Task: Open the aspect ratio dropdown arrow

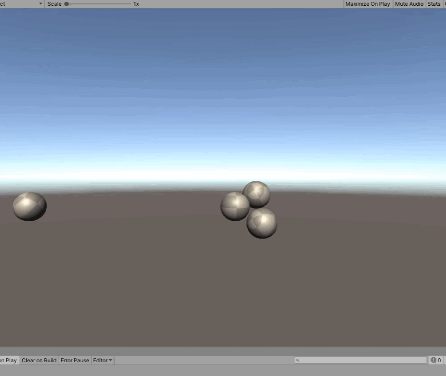Action: click(x=41, y=4)
